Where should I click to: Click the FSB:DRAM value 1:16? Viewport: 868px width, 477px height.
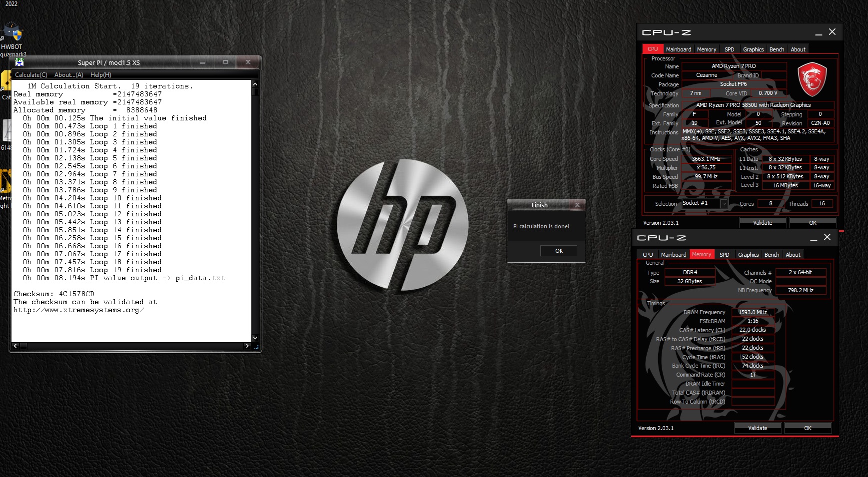coord(753,321)
